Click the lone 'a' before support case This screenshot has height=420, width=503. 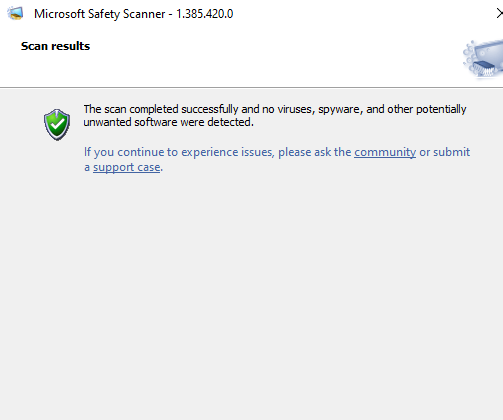87,168
